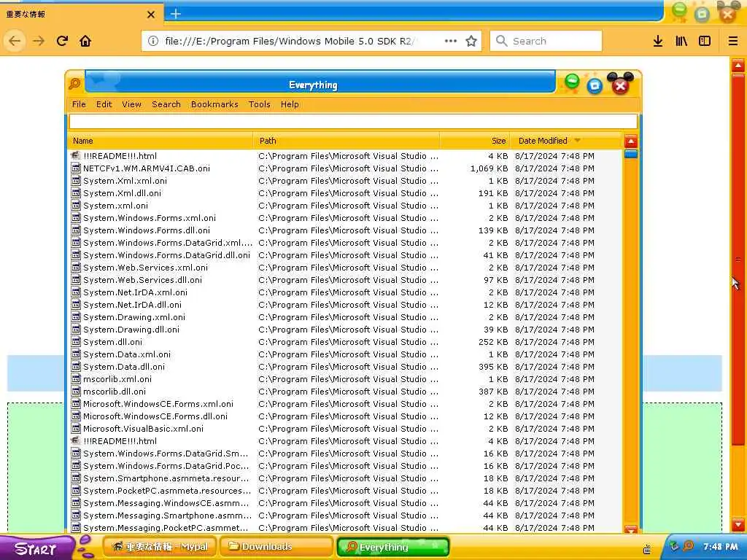Viewport: 747px width, 560px height.
Task: Select System.Net.IrDA.dll.oni row
Action: click(345, 304)
